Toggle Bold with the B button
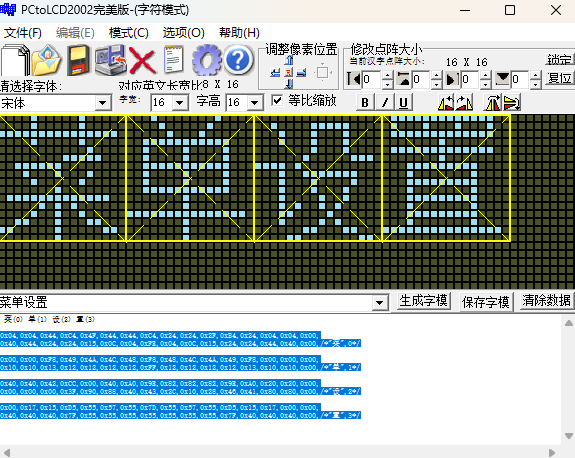The width and height of the screenshot is (575, 458). 365,102
